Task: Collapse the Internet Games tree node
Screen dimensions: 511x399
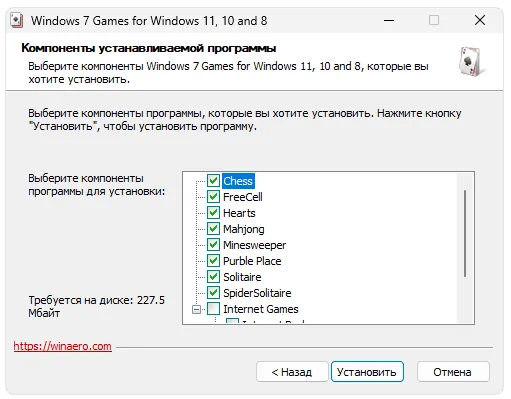Action: tap(197, 310)
